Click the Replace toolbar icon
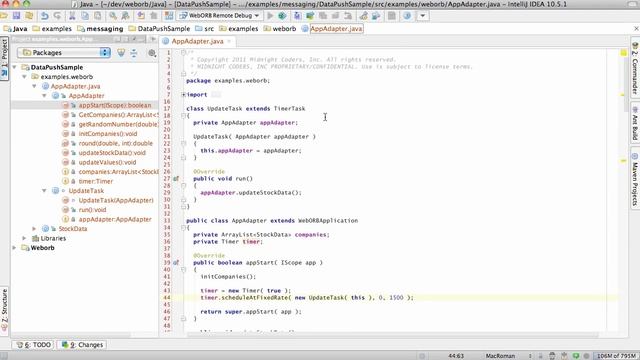 (125, 16)
